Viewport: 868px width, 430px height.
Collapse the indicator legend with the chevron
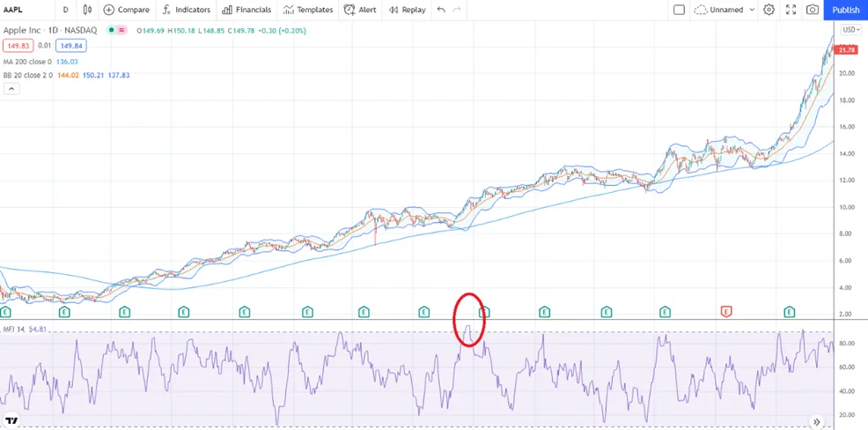click(x=11, y=88)
